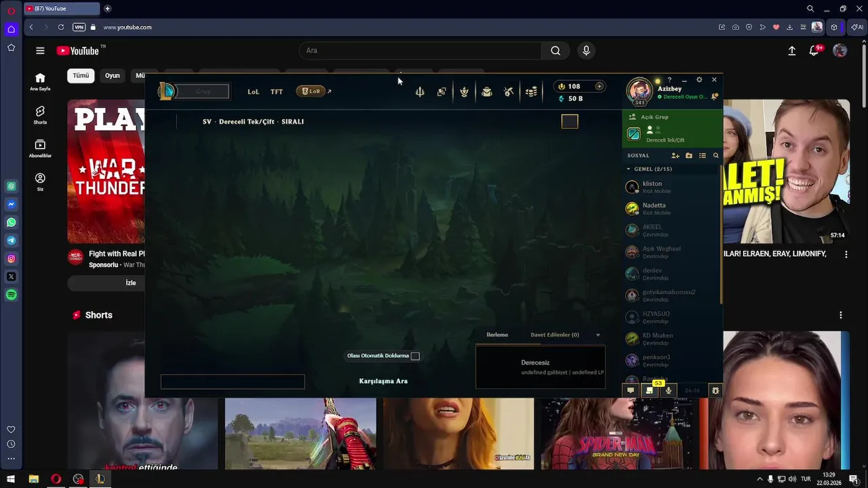The image size is (868, 488).
Task: Open the Spider-Man Brand New Day short
Action: (616, 434)
